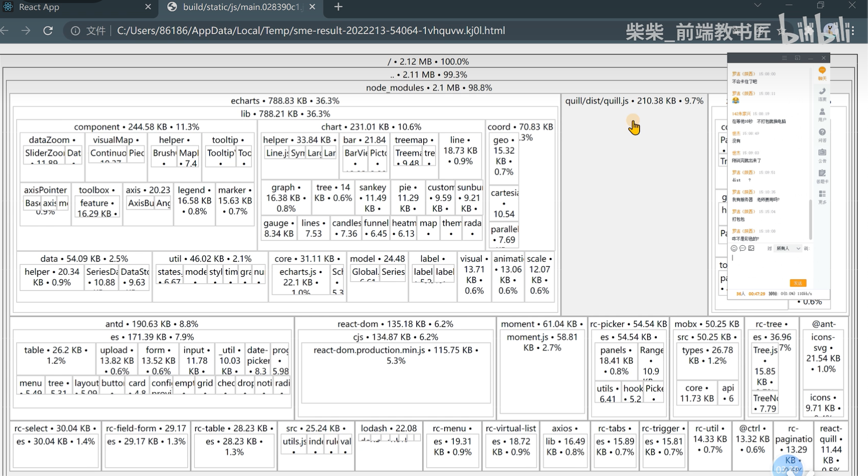Click the browser address bar URL
868x476 pixels.
coord(311,31)
